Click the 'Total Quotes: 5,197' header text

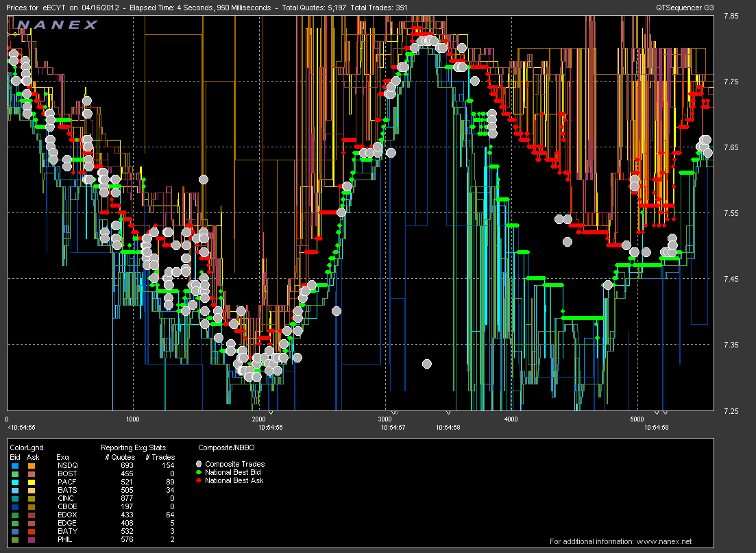click(x=313, y=8)
